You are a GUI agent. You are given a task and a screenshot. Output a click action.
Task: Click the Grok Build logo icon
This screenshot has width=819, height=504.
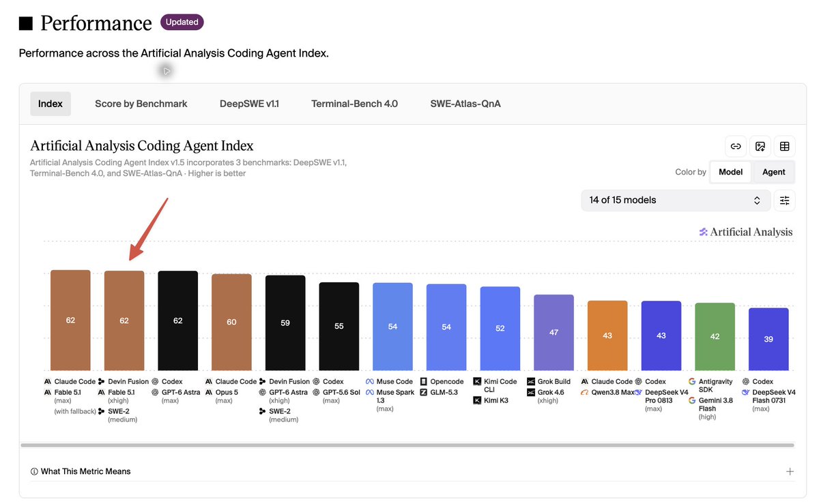(531, 382)
